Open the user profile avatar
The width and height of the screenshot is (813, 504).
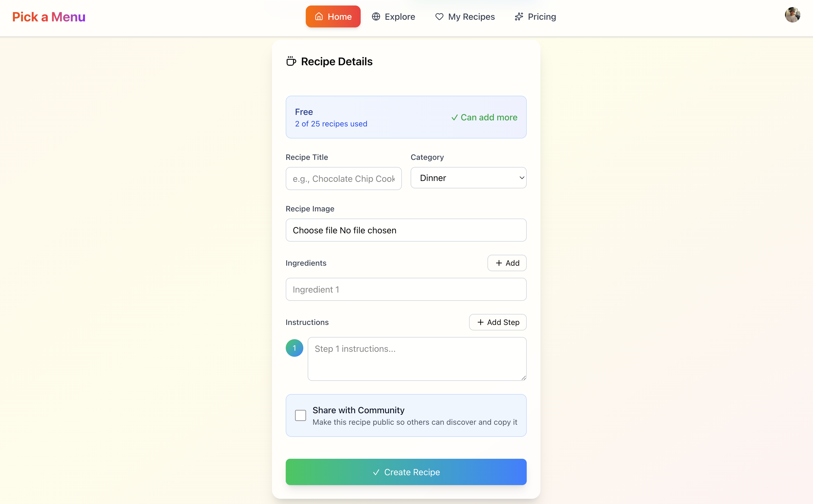pyautogui.click(x=792, y=15)
